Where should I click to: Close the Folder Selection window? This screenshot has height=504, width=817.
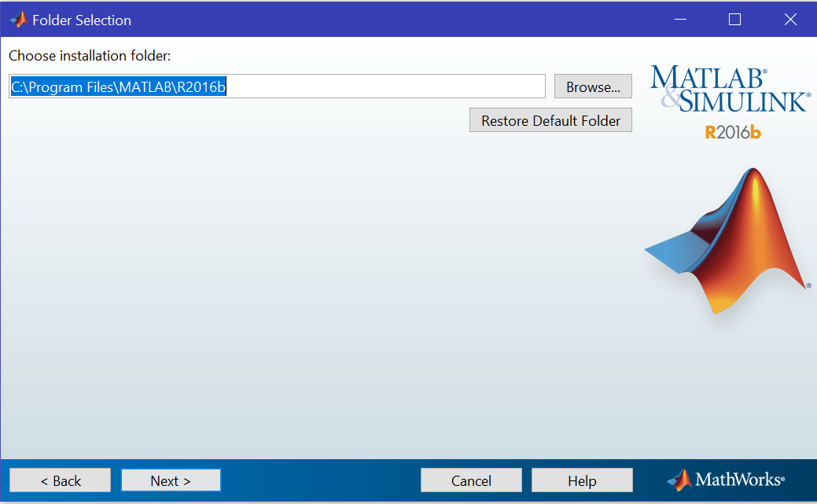tap(790, 20)
